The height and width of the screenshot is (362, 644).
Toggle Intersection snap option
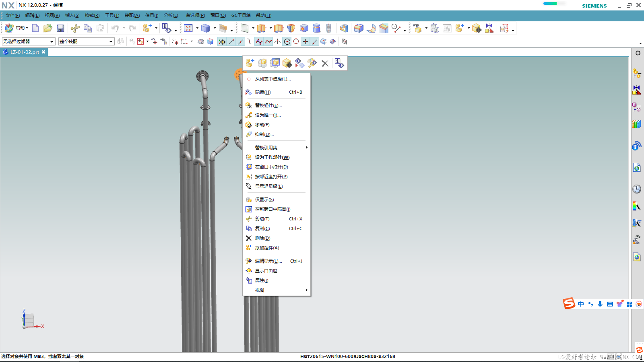(x=278, y=41)
